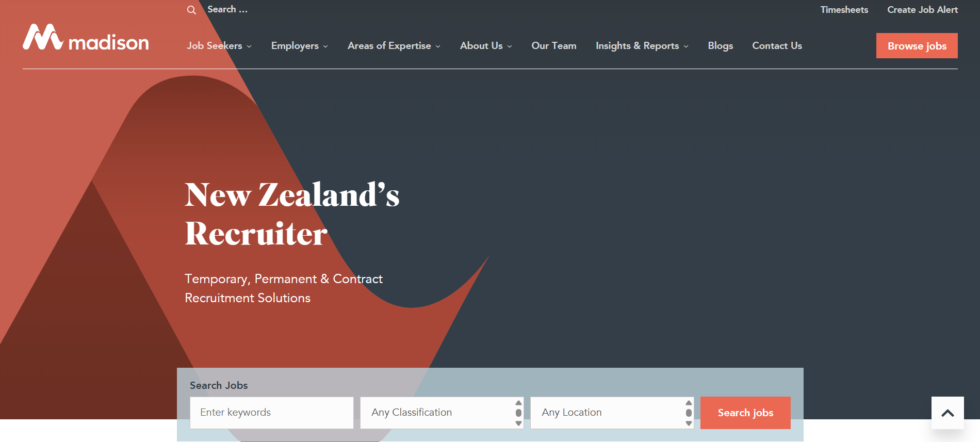Screen dimensions: 980x442
Task: Open the Any Location dropdown
Action: [x=612, y=413]
